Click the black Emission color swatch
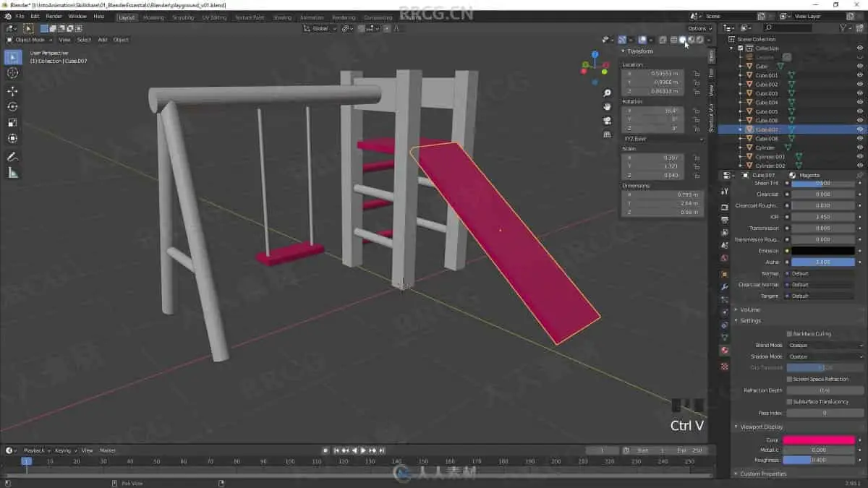 pyautogui.click(x=824, y=251)
